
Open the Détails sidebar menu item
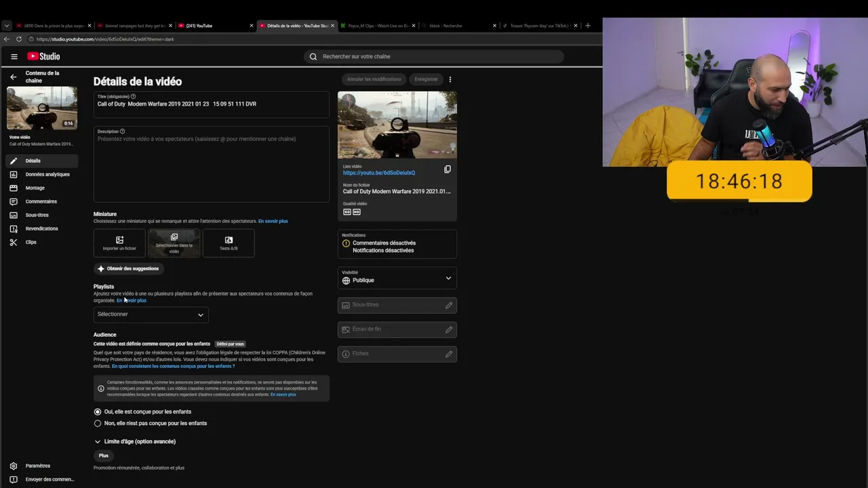coord(42,161)
